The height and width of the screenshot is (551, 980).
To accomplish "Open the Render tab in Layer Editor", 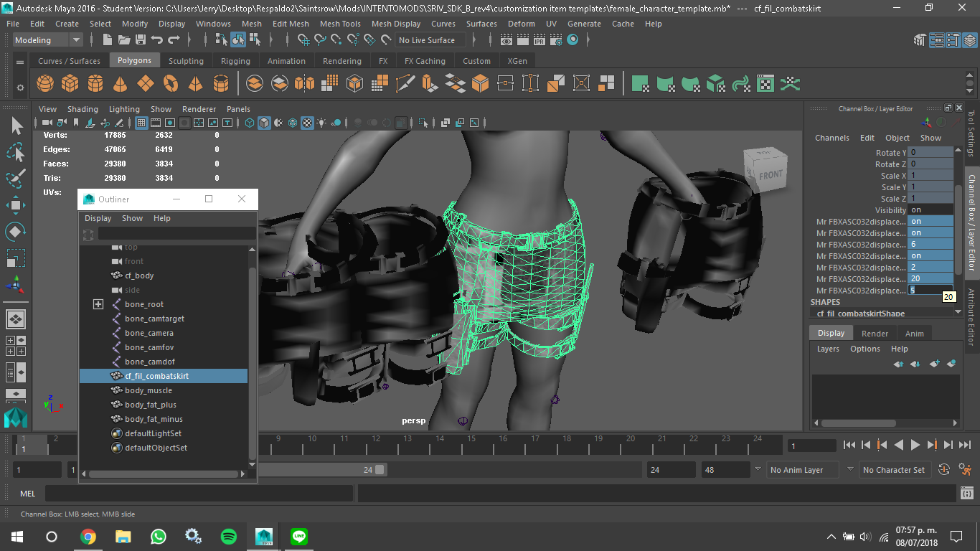I will point(875,333).
